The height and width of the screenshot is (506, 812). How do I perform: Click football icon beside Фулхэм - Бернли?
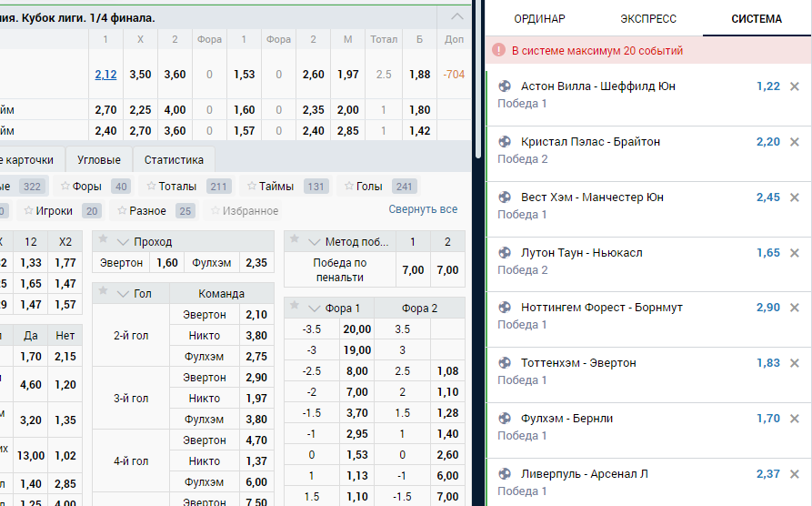pos(505,419)
